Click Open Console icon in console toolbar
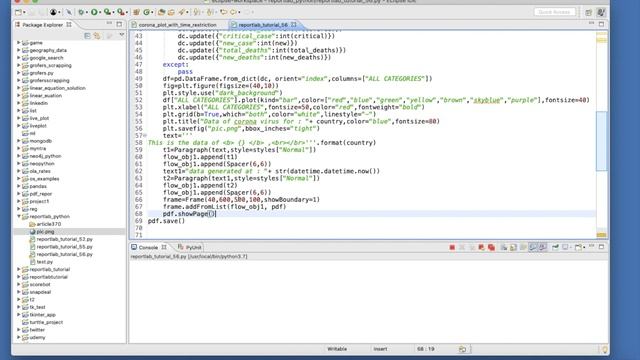Image resolution: width=640 pixels, height=360 pixels. (578, 247)
